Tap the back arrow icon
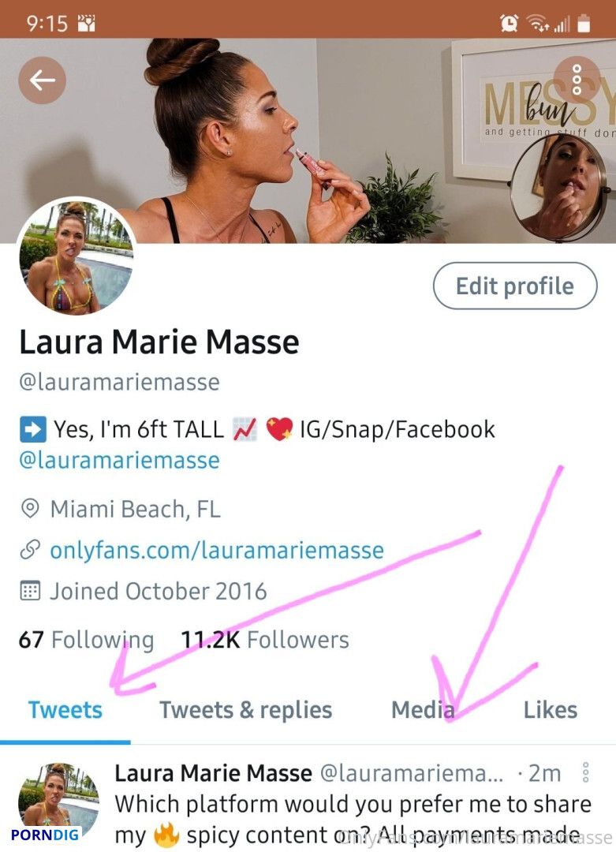This screenshot has height=852, width=616. (43, 80)
